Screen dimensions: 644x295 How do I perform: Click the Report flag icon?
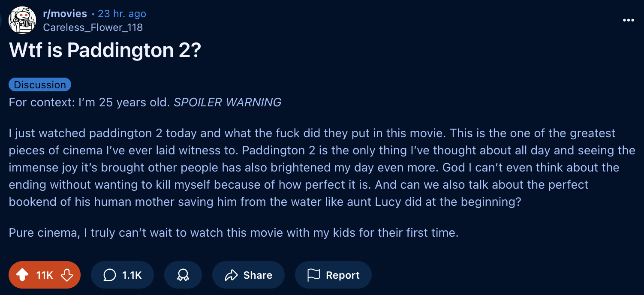(x=314, y=275)
